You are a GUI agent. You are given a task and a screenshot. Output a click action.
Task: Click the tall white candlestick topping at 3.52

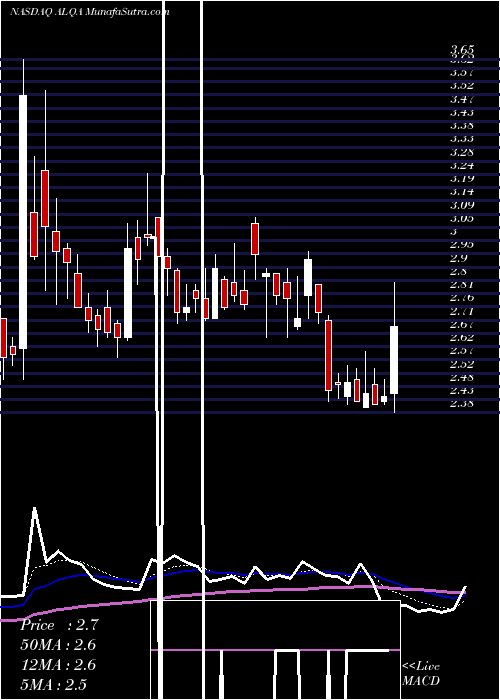(23, 221)
